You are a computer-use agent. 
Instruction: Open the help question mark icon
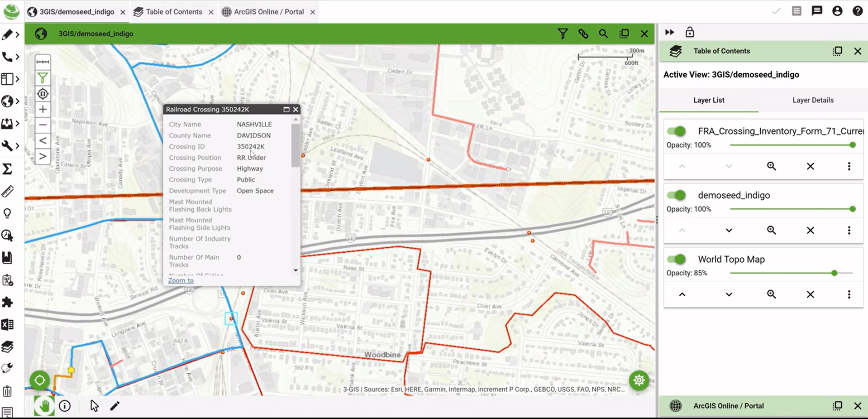point(858,11)
